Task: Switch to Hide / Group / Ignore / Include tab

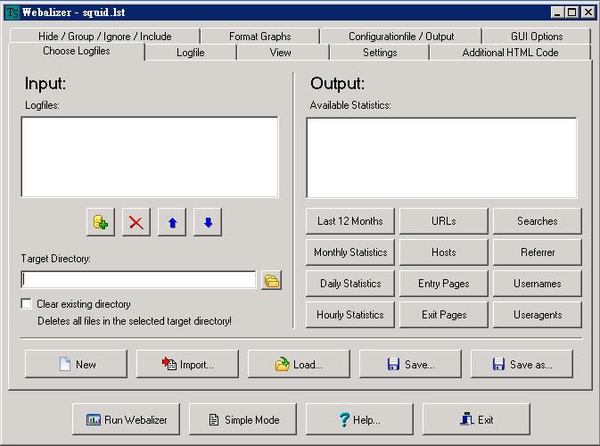Action: 105,36
